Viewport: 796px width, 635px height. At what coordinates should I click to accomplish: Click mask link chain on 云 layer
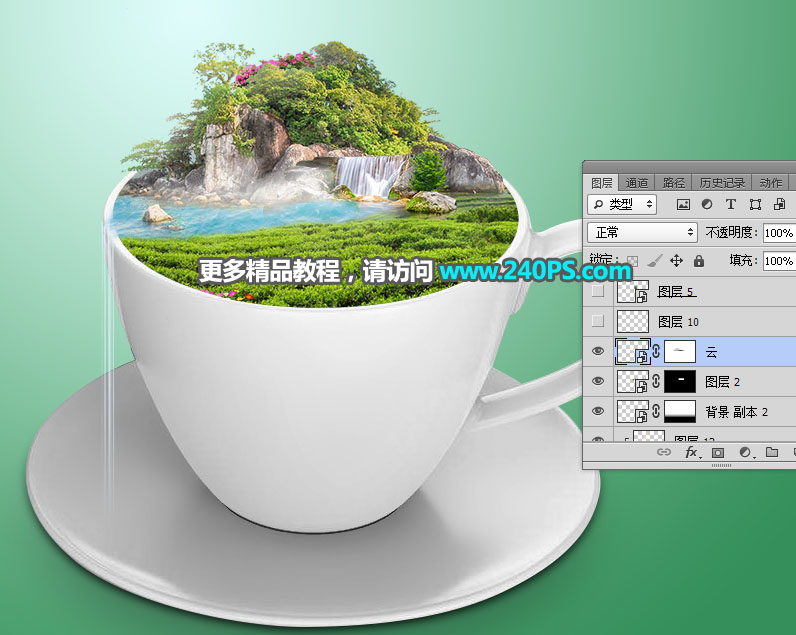click(x=656, y=351)
